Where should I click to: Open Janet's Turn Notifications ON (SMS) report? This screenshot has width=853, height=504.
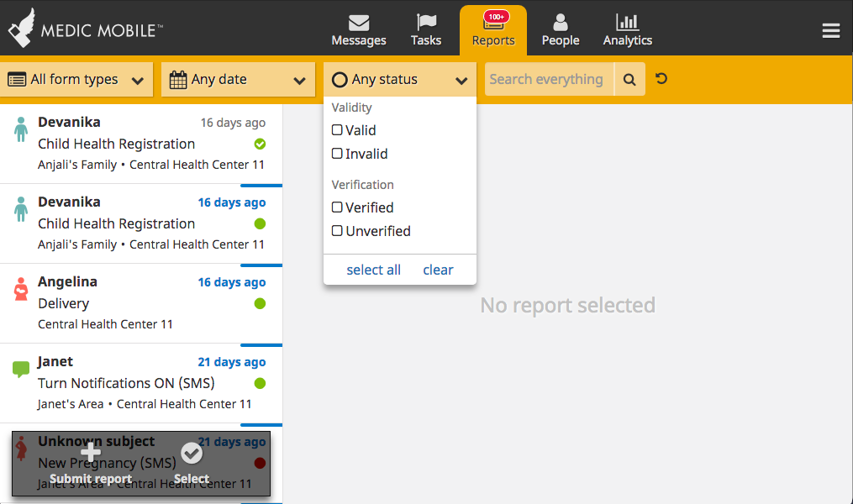pos(141,383)
